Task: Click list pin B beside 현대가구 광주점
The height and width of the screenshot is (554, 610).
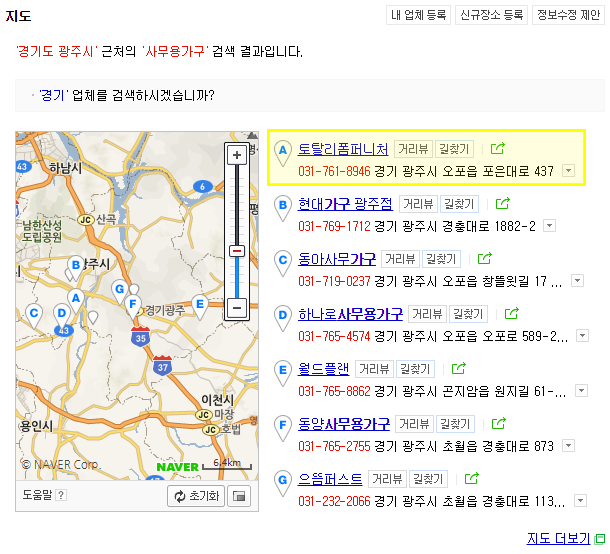Action: pyautogui.click(x=283, y=208)
